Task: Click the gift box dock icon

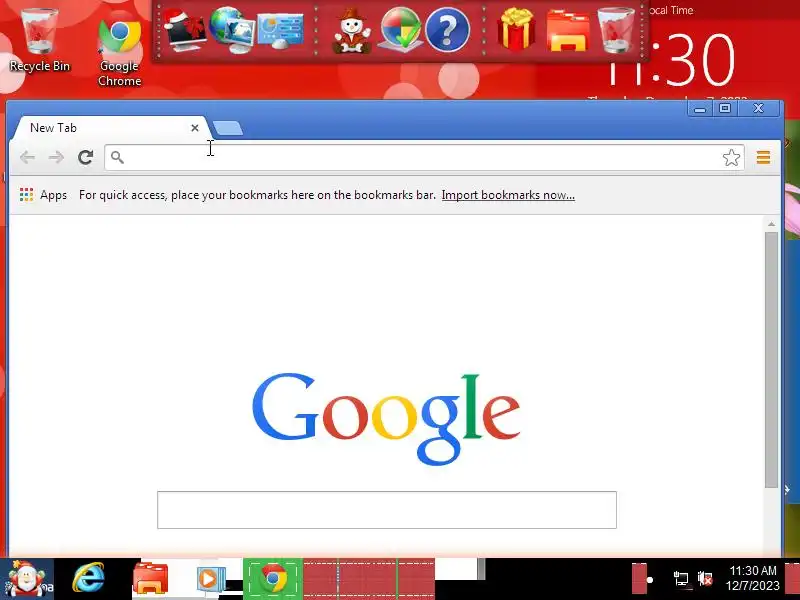Action: point(516,30)
